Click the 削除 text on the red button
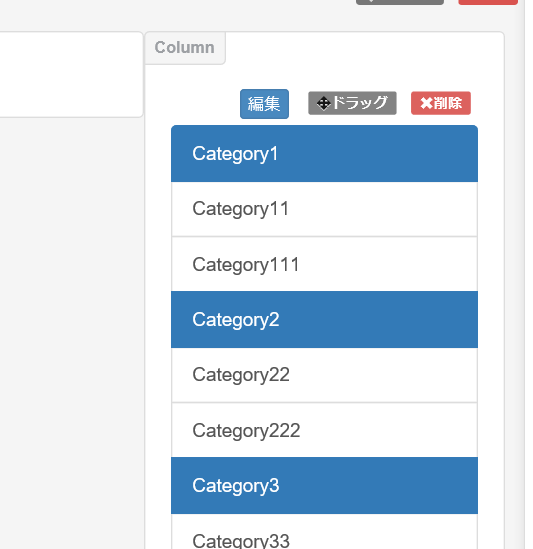Image resolution: width=533 pixels, height=549 pixels. click(x=448, y=103)
